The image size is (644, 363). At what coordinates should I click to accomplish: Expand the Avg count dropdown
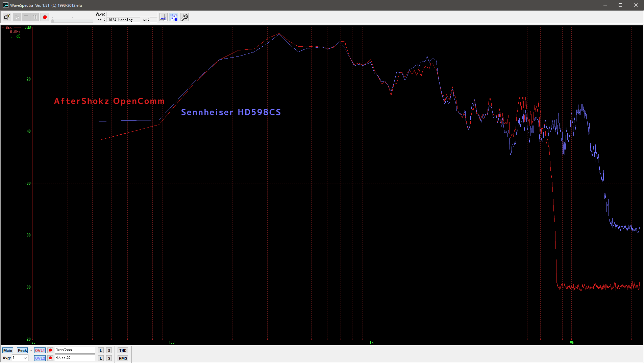25,358
